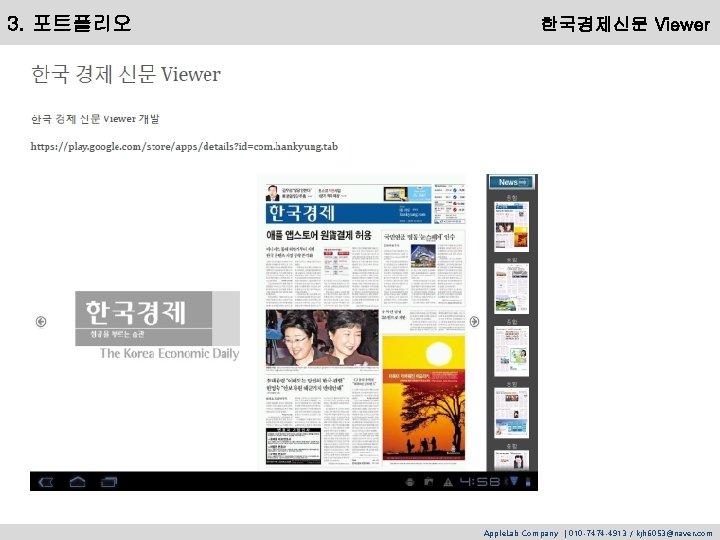Tap the black-bordered notice box bottom left
This screenshot has height=540, width=720.
pos(293,446)
